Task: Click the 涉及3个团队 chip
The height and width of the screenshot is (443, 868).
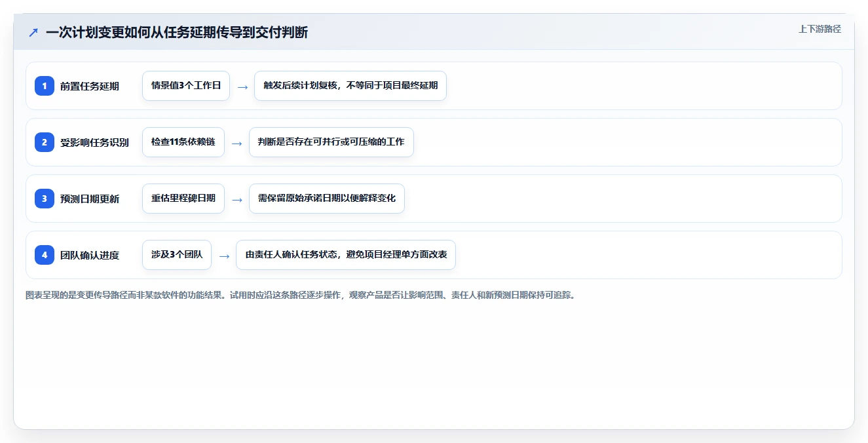Action: [x=177, y=255]
